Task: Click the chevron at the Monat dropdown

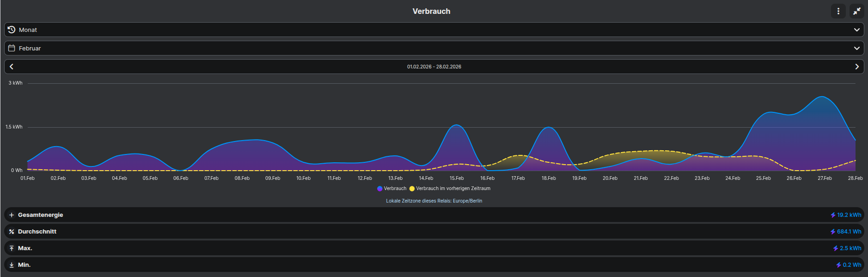Action: (856, 30)
